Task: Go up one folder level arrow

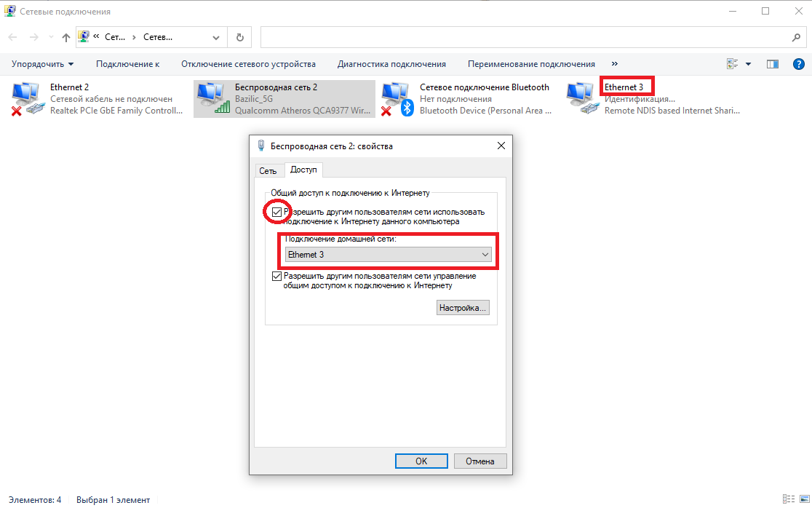Action: coord(66,37)
